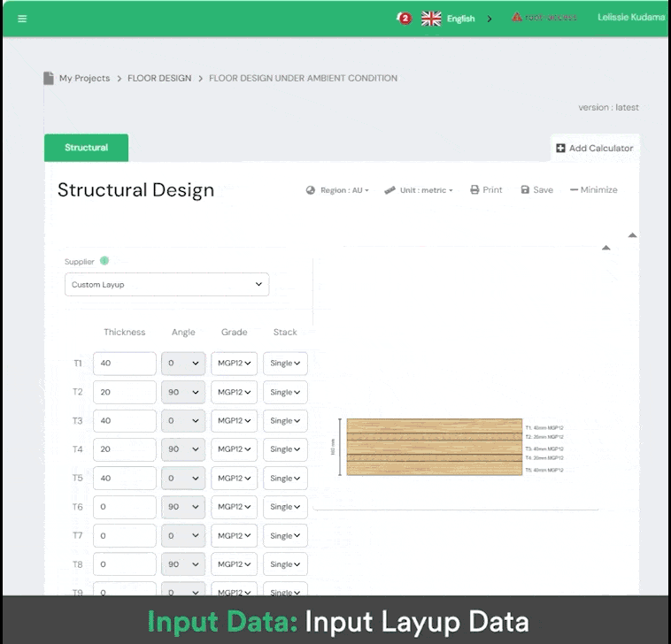Click the Print icon
671x644 pixels.
click(x=474, y=189)
